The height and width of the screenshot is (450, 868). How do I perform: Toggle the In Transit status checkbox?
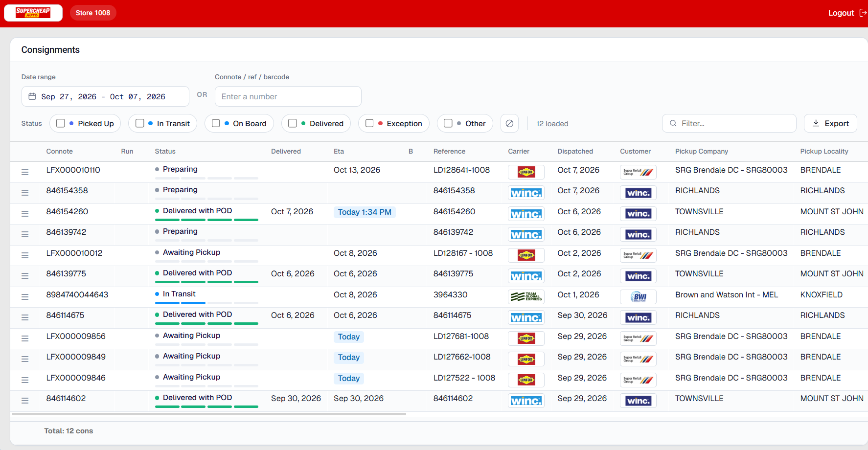140,123
